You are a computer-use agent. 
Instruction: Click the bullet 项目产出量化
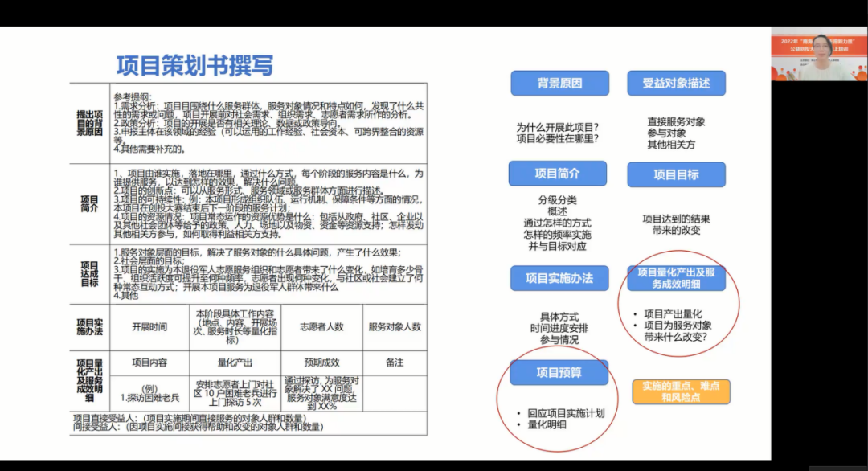(673, 313)
